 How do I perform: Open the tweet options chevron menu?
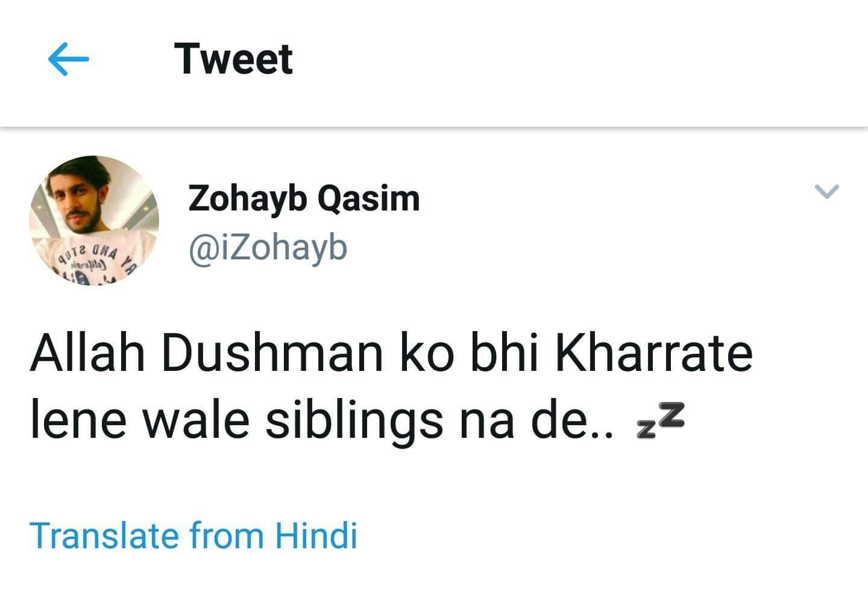[826, 192]
